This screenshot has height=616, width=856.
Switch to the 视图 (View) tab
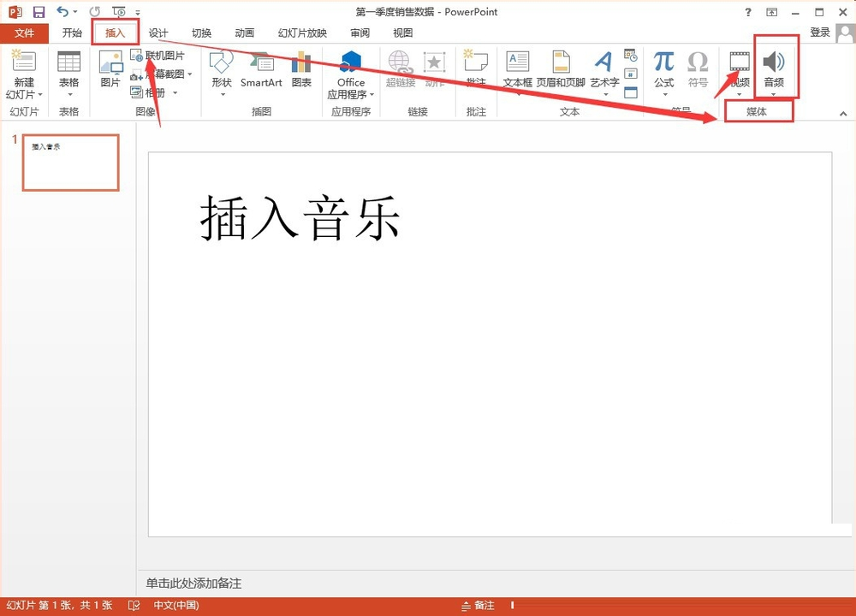coord(403,33)
